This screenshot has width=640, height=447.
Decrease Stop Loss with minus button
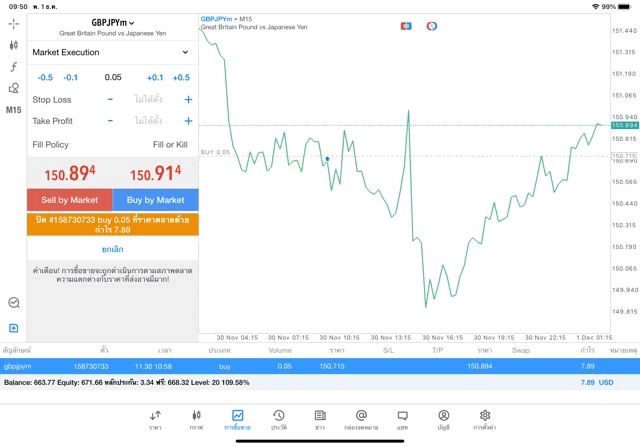[x=110, y=99]
